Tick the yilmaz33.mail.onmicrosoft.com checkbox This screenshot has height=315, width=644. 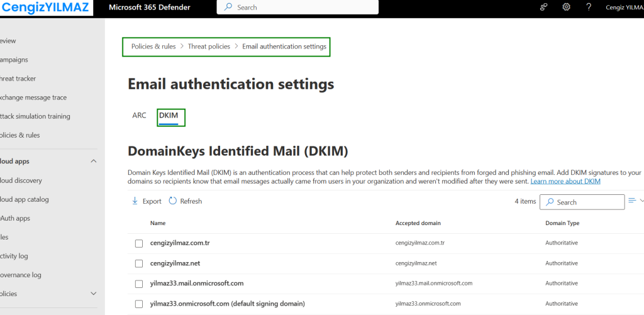[139, 284]
